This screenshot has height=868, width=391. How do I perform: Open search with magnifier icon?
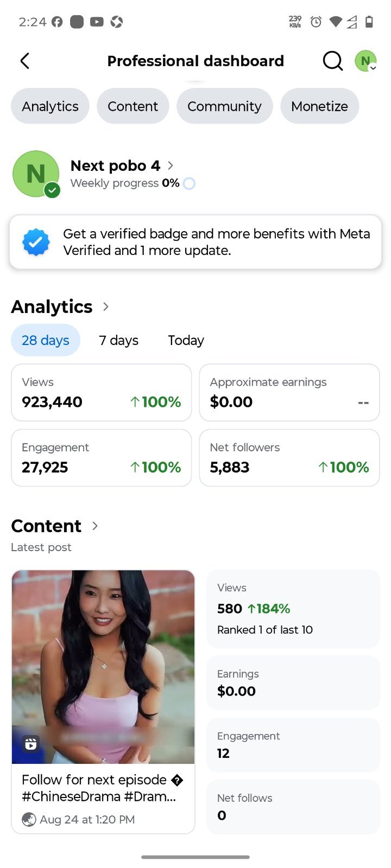tap(332, 61)
